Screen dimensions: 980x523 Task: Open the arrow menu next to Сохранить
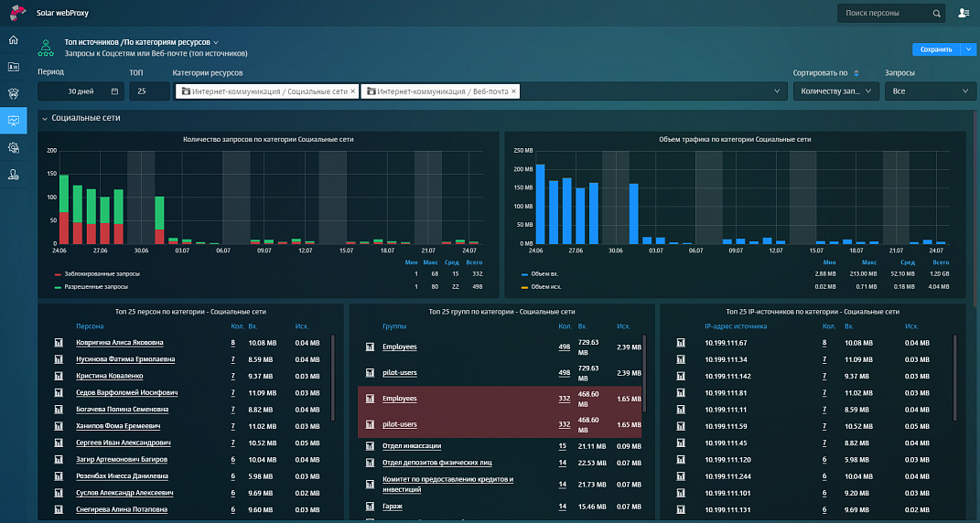tap(967, 49)
